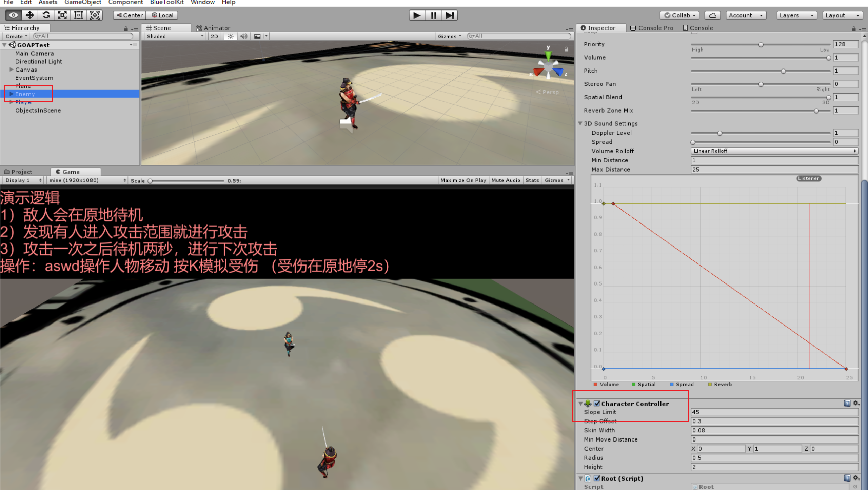Lock the Hierarchy panel
The height and width of the screenshot is (490, 868).
[126, 29]
